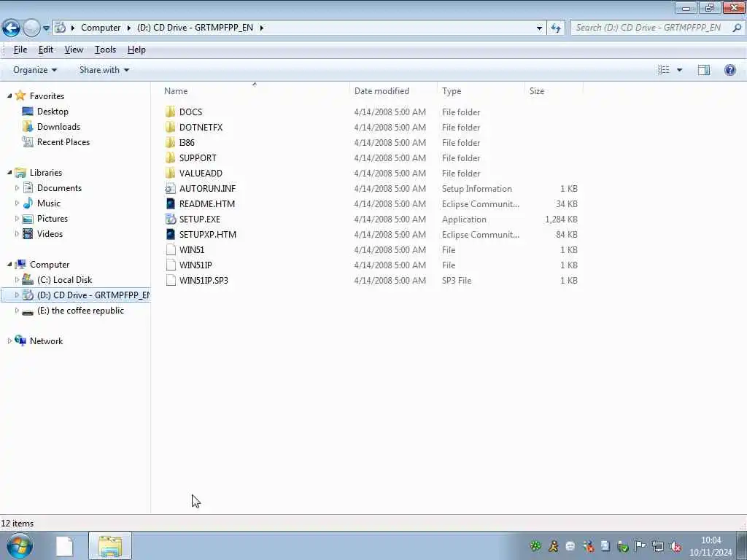Select the DOCS folder icon

(170, 112)
